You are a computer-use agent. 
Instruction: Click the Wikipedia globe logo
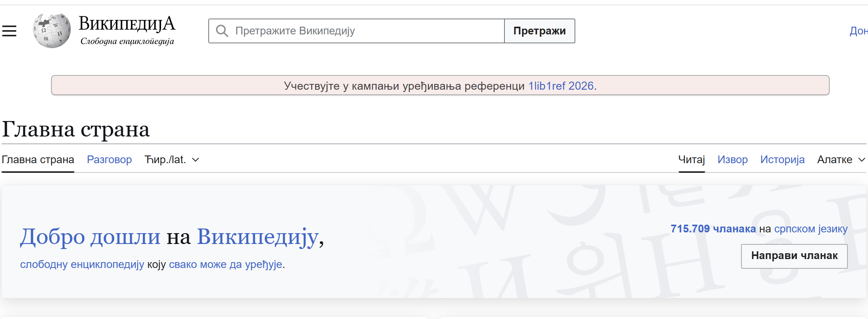52,31
